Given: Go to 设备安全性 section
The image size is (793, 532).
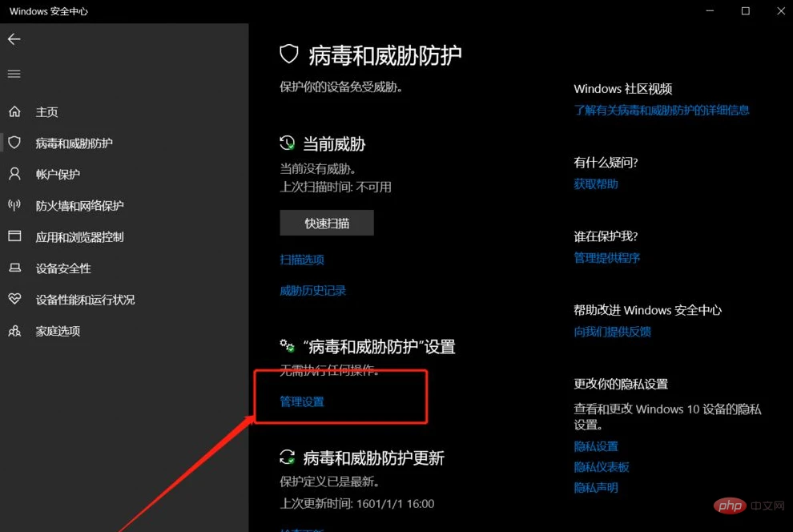Looking at the screenshot, I should click(x=63, y=268).
